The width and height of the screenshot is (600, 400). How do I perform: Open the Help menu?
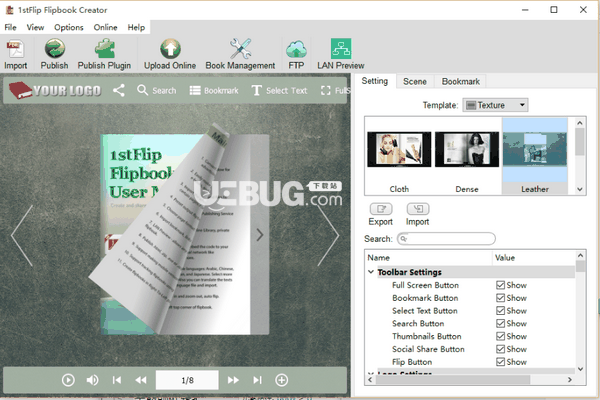(x=136, y=28)
